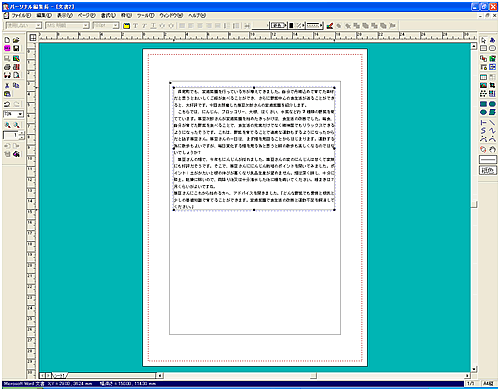Viewport: 500px width, 389px height.
Task: Click the colorful paint icon in top toolbar
Action: (x=330, y=26)
